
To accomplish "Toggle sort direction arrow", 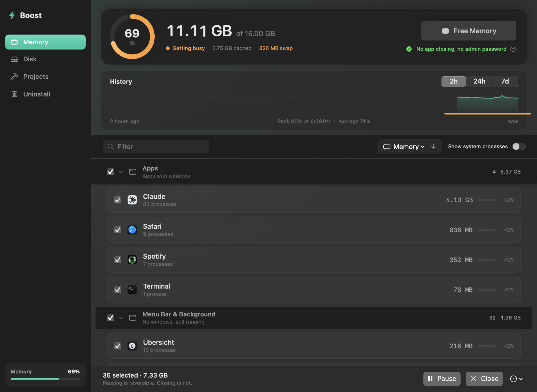I will pos(433,146).
